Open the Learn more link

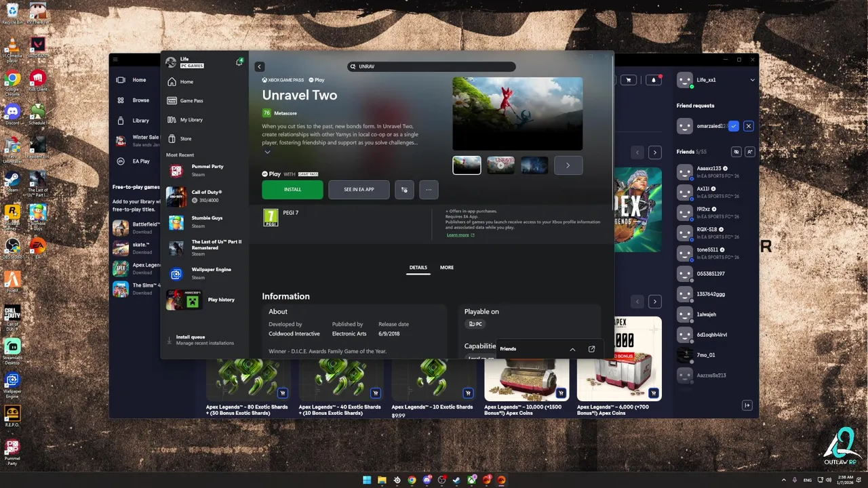pyautogui.click(x=460, y=235)
